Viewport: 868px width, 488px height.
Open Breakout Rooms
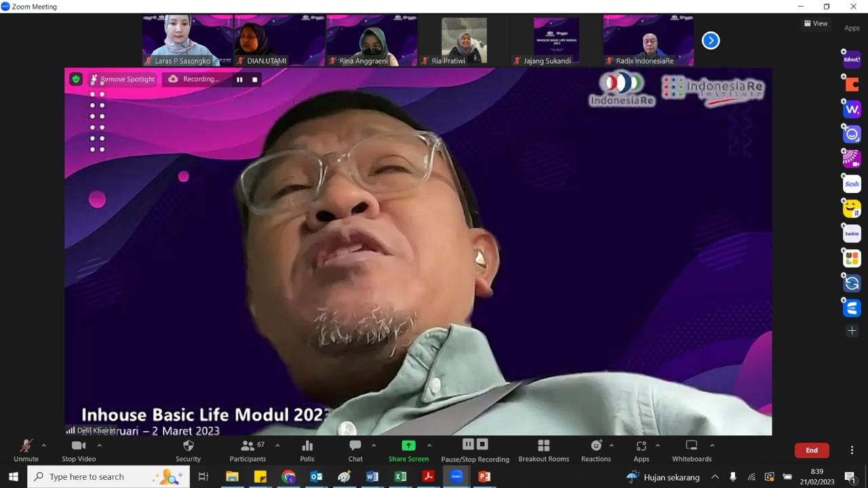pos(544,451)
